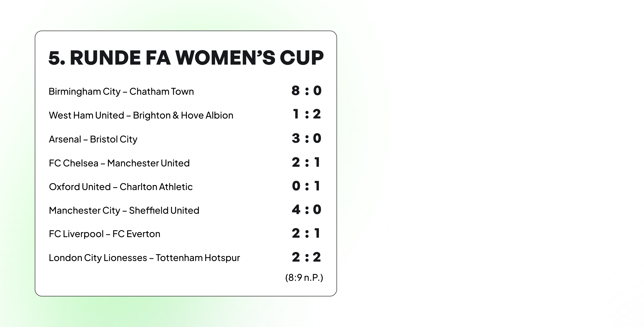
Task: Click the 0 : 1 score
Action: [x=306, y=186]
